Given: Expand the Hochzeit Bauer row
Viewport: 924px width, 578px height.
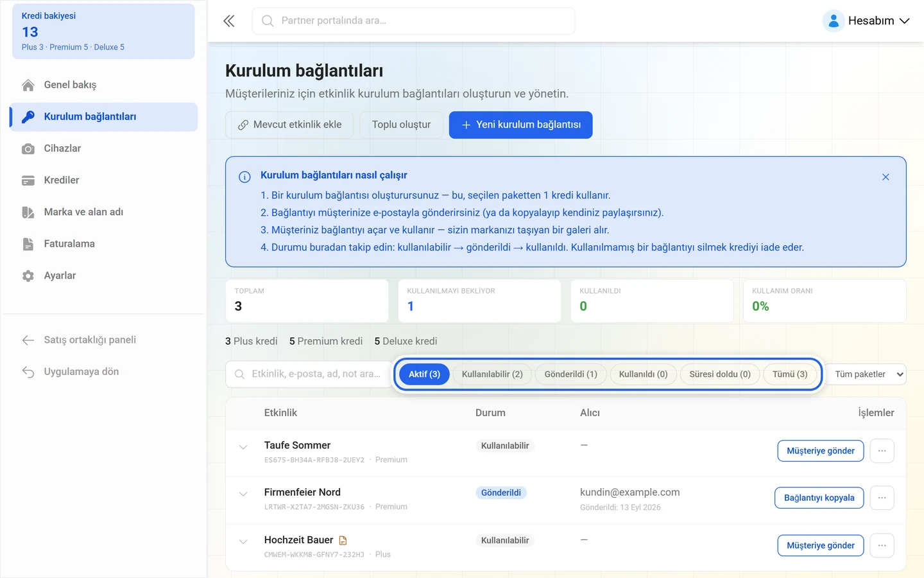Looking at the screenshot, I should 243,541.
